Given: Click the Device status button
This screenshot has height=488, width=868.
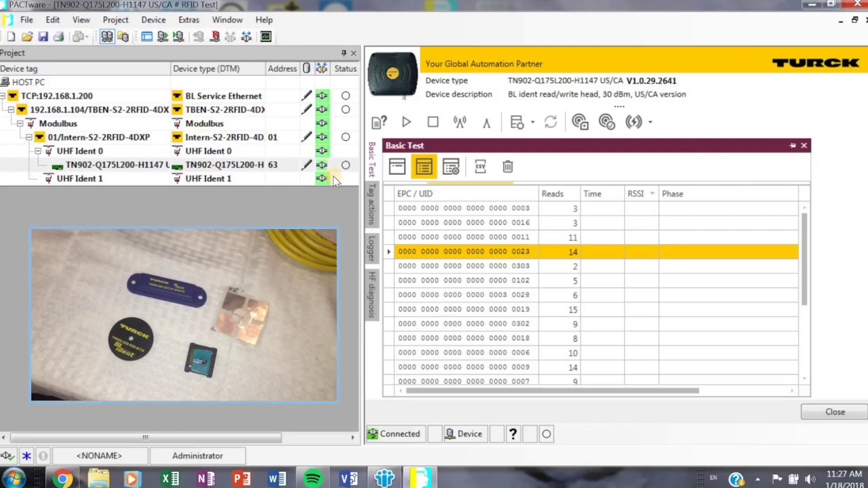Looking at the screenshot, I should tap(464, 434).
